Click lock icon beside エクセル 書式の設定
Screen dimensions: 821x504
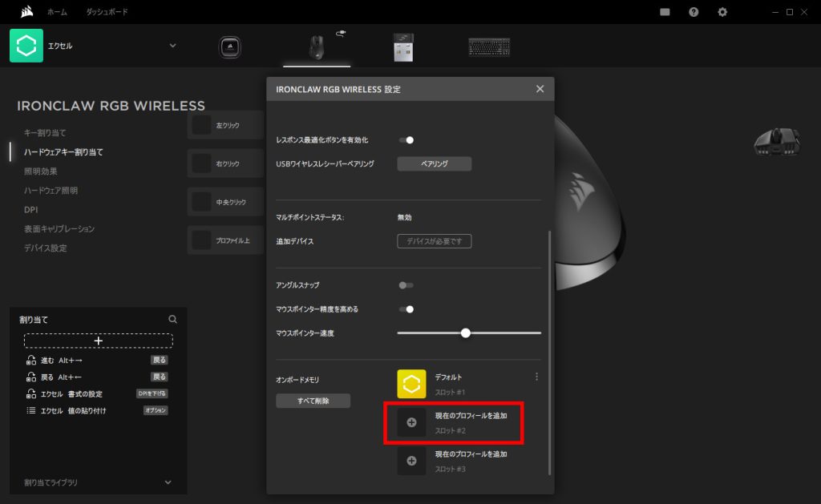point(31,393)
